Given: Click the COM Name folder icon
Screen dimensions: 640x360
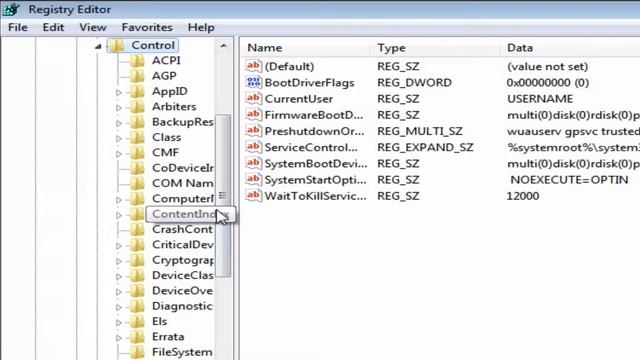Looking at the screenshot, I should tap(138, 183).
